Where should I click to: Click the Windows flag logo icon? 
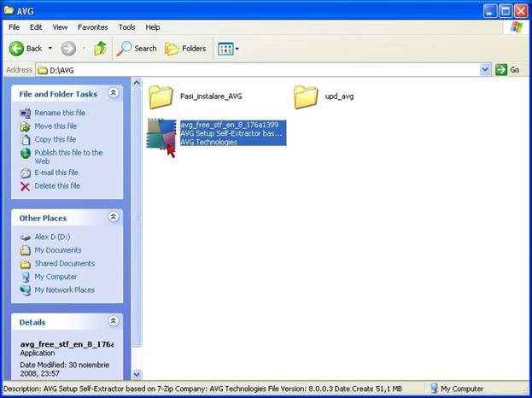pos(517,27)
